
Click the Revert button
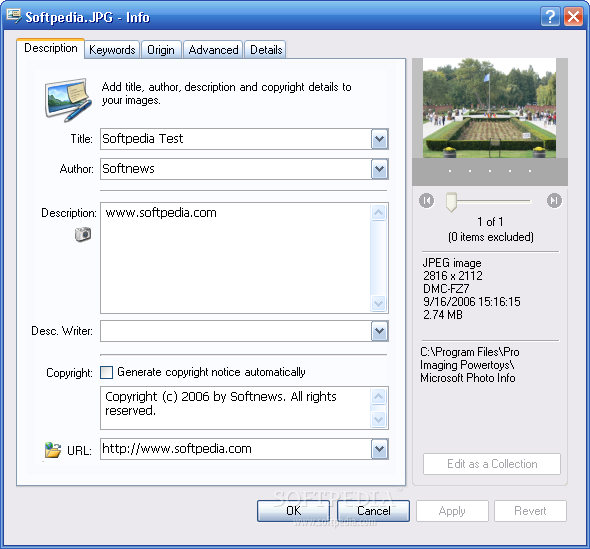coord(530,511)
